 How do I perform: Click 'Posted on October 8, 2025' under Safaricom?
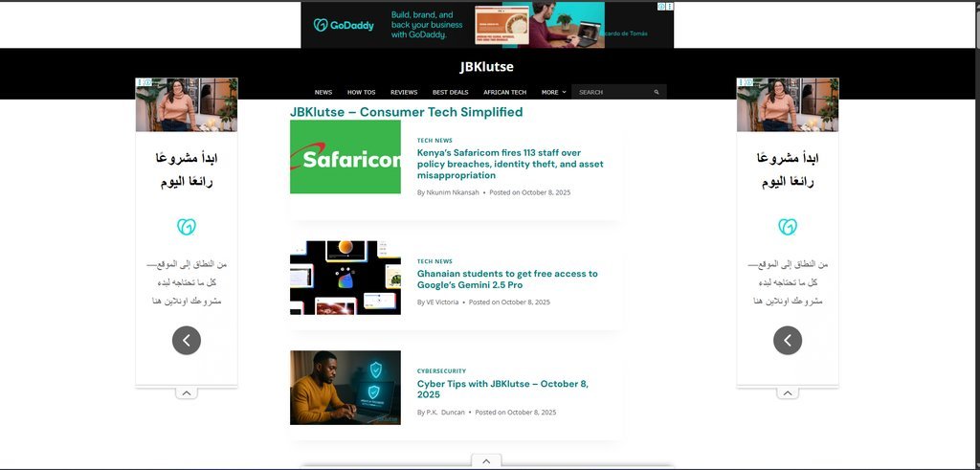tap(529, 192)
